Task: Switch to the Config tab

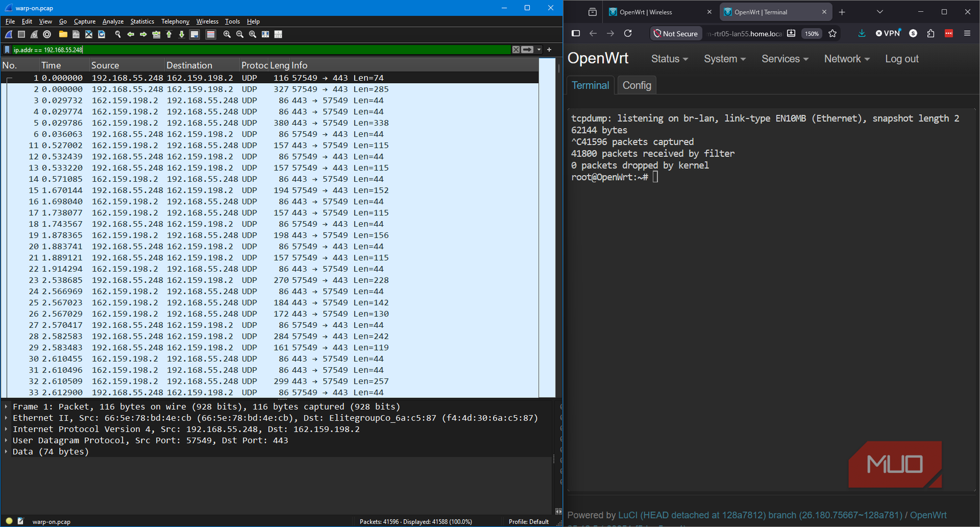Action: [x=637, y=86]
